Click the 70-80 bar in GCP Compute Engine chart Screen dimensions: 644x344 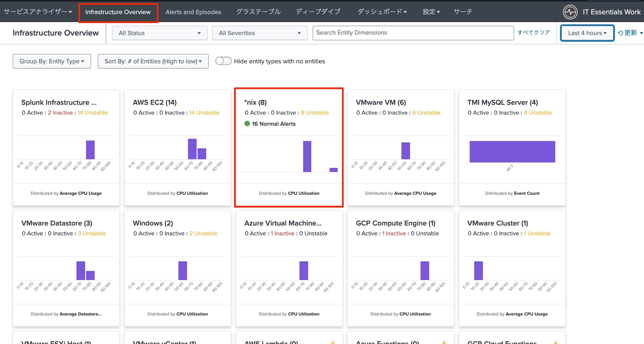pos(425,270)
